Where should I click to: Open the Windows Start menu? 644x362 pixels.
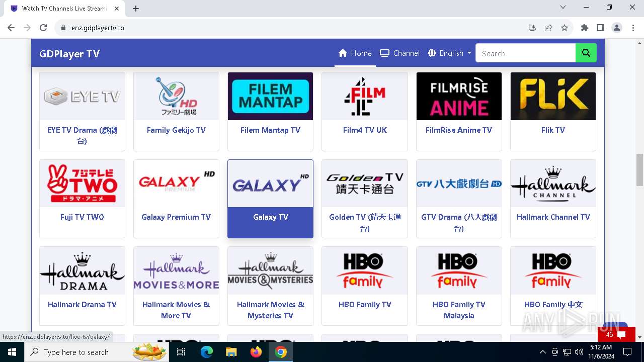[x=12, y=352]
